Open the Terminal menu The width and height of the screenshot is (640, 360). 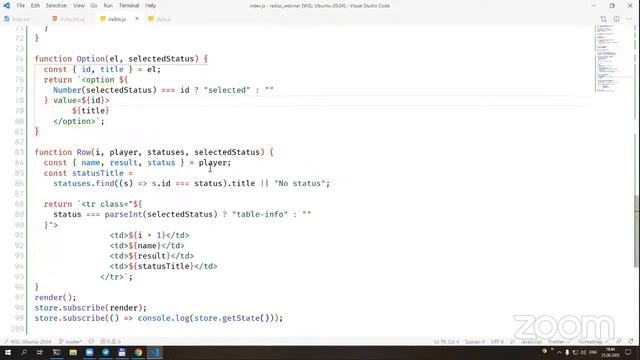[129, 6]
